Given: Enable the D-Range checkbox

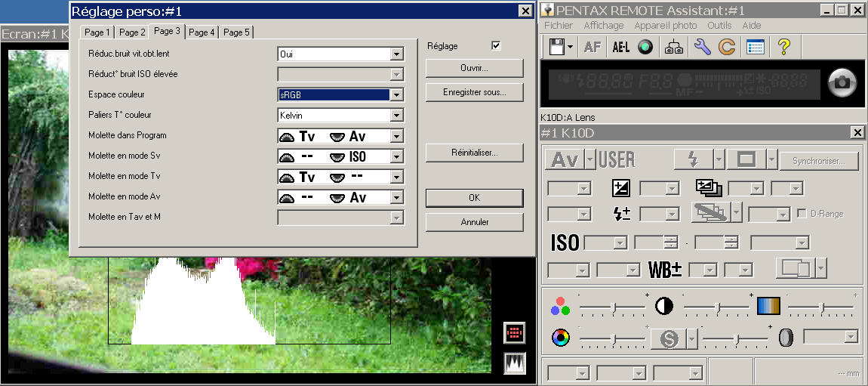Looking at the screenshot, I should click(x=801, y=214).
